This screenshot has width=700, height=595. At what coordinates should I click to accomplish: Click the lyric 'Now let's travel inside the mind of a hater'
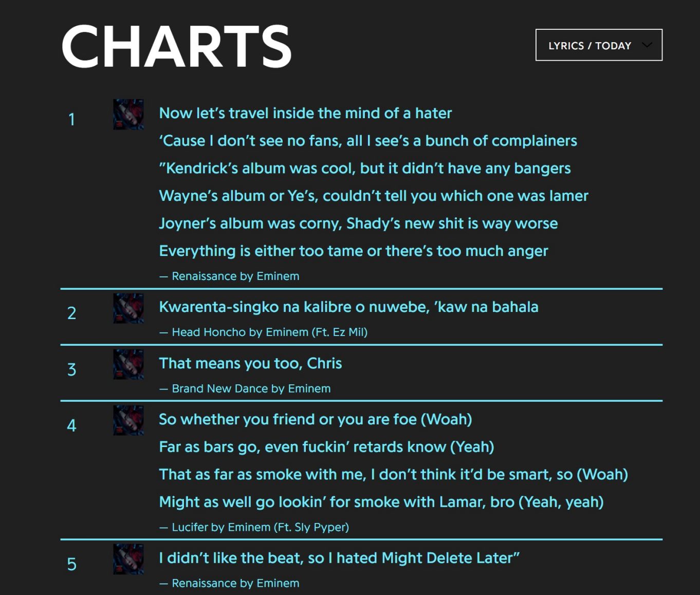pyautogui.click(x=305, y=113)
